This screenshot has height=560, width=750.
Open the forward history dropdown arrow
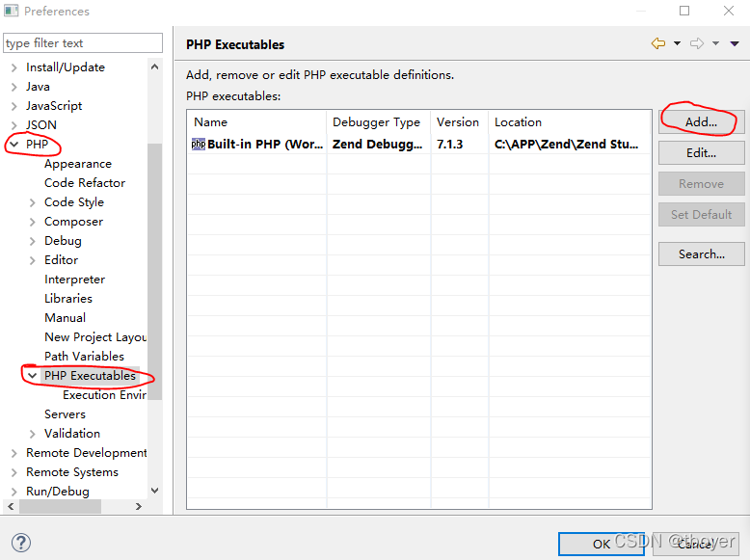click(715, 43)
